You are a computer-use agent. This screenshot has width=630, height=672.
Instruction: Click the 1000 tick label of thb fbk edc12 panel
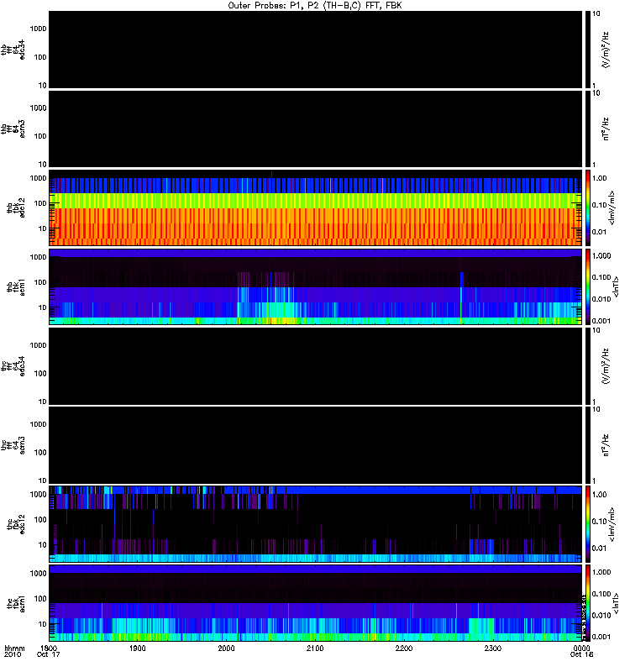(38, 178)
